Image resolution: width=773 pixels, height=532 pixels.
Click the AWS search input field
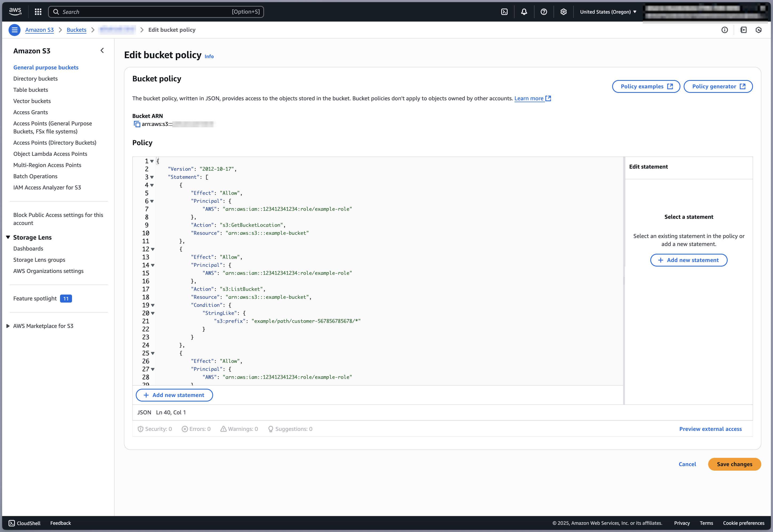coord(156,12)
